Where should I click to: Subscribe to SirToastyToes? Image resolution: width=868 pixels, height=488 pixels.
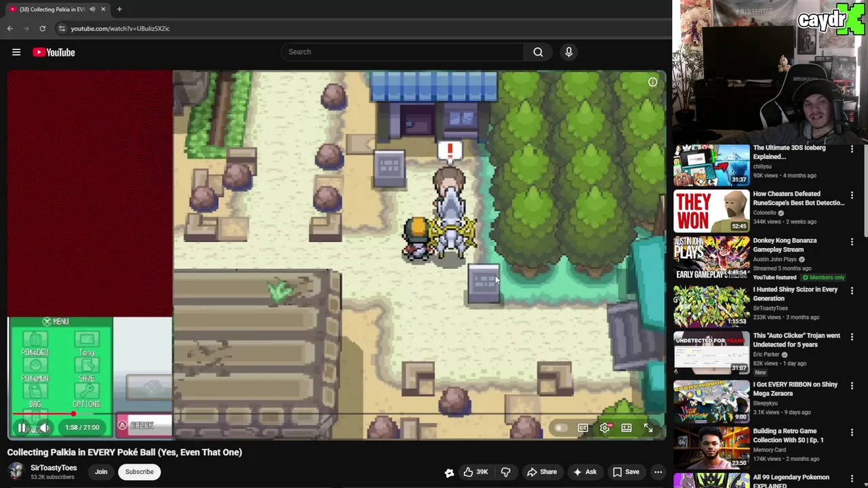(x=139, y=472)
